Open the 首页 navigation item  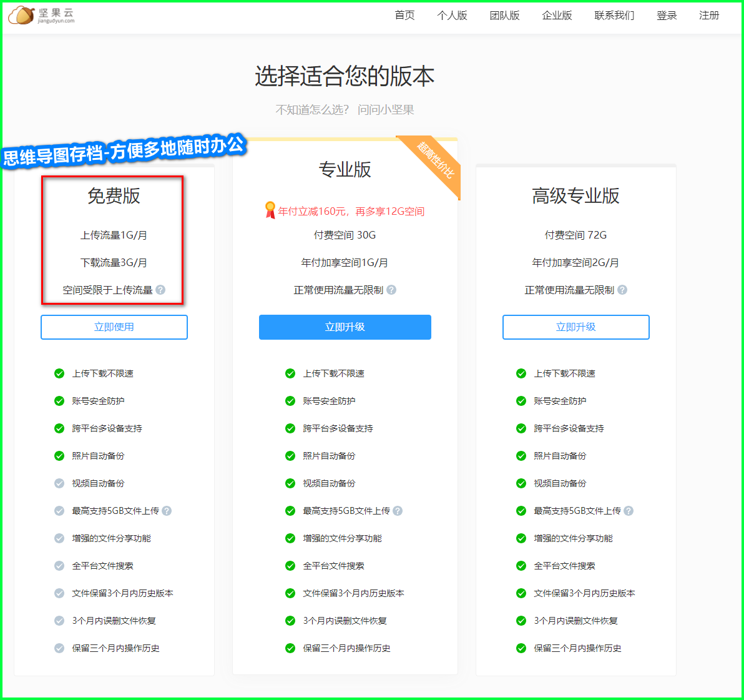pos(404,16)
